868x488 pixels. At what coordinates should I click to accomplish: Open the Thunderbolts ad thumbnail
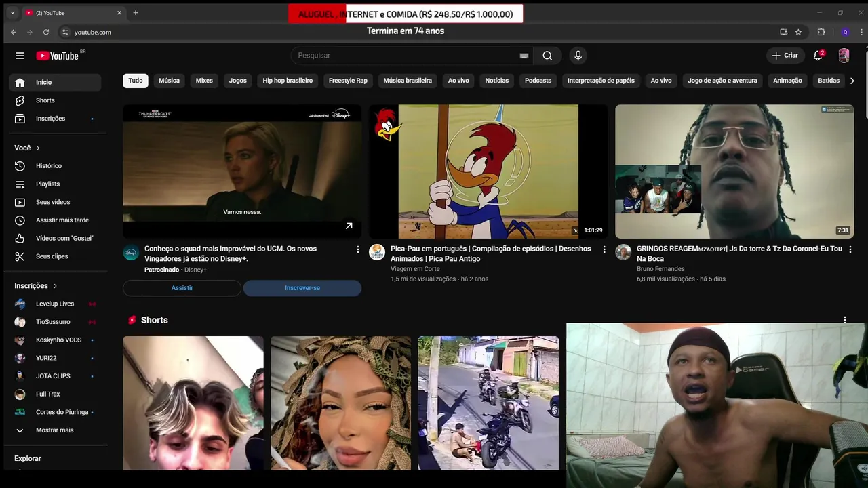(242, 171)
